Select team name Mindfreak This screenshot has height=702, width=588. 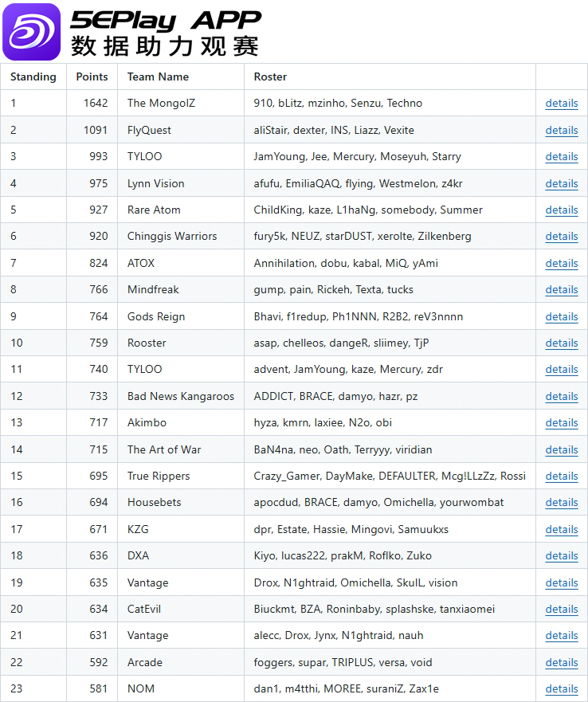point(153,289)
